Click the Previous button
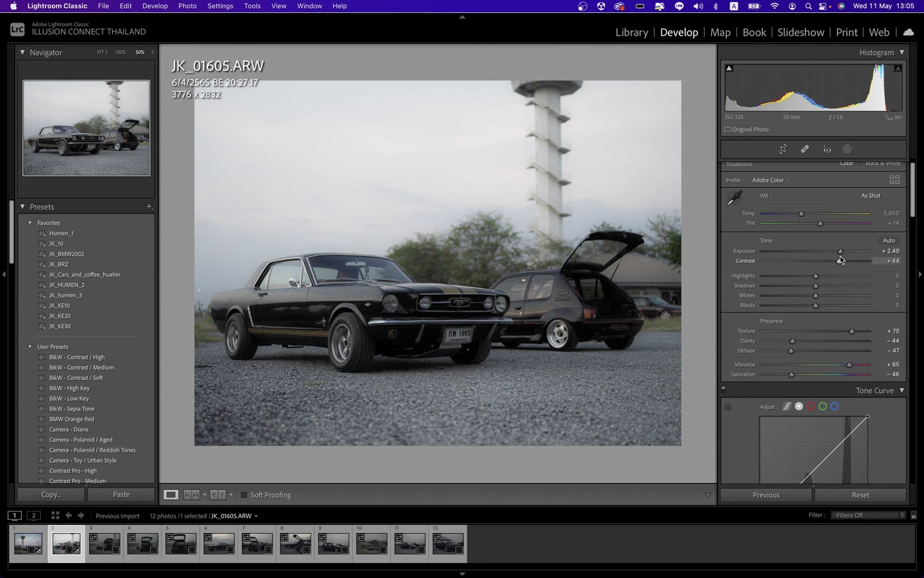Screen dimensions: 924x578 [766, 495]
